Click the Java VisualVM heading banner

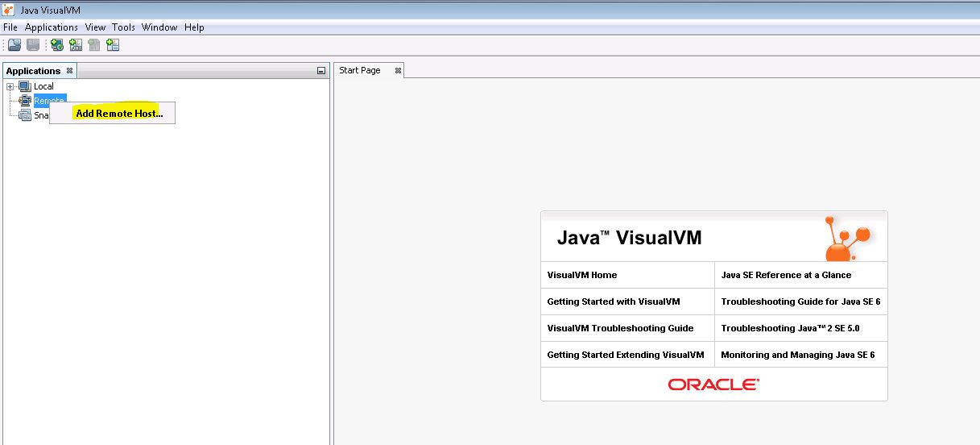click(x=630, y=238)
